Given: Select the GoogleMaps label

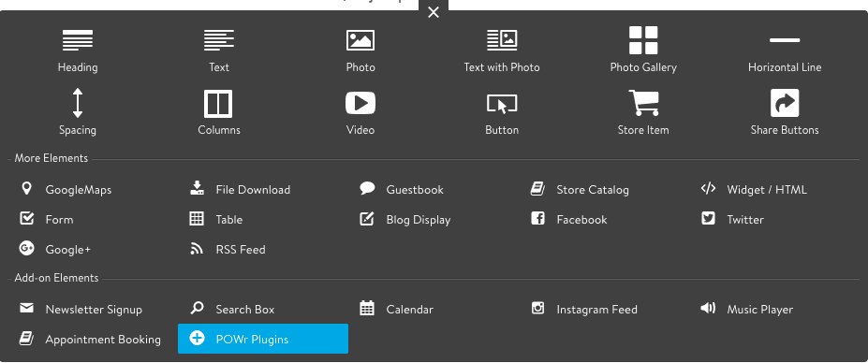Looking at the screenshot, I should (x=79, y=190).
